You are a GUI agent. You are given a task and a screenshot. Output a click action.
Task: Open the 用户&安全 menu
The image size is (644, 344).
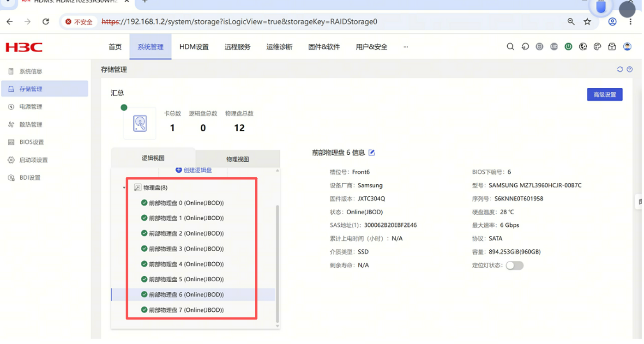[372, 47]
